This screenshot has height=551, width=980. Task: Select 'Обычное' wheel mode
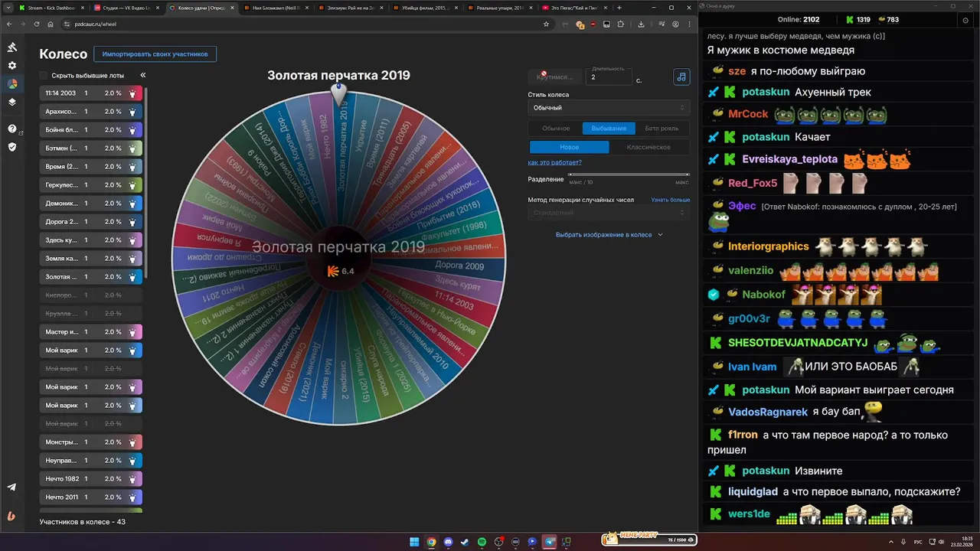[x=556, y=129]
